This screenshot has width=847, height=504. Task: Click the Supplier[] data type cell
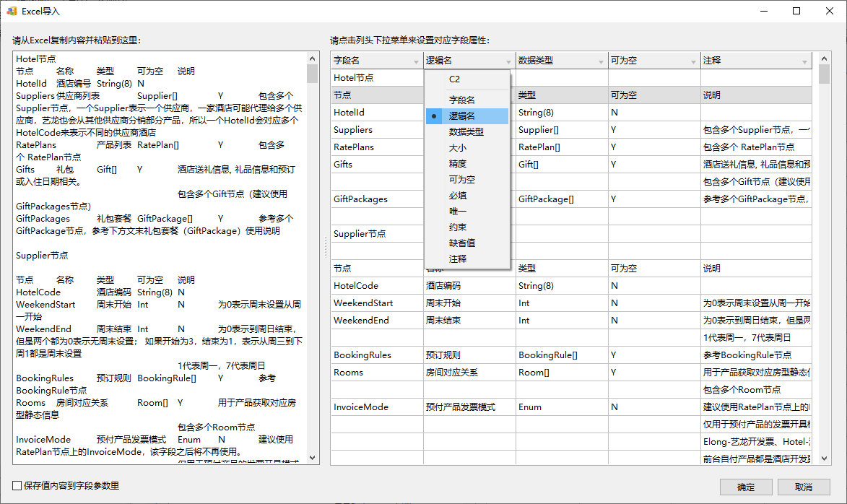pyautogui.click(x=562, y=130)
